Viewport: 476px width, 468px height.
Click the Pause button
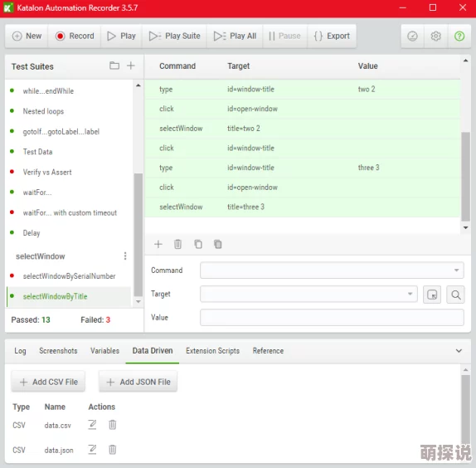[284, 36]
